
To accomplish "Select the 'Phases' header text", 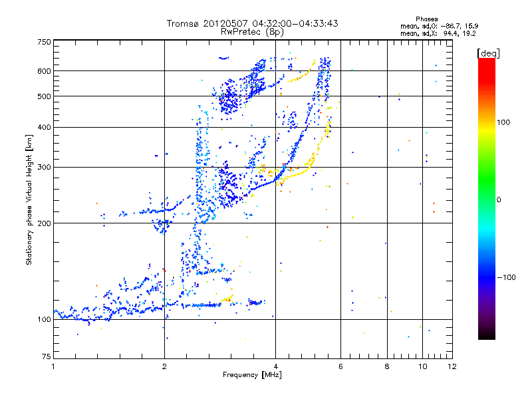I will point(426,19).
